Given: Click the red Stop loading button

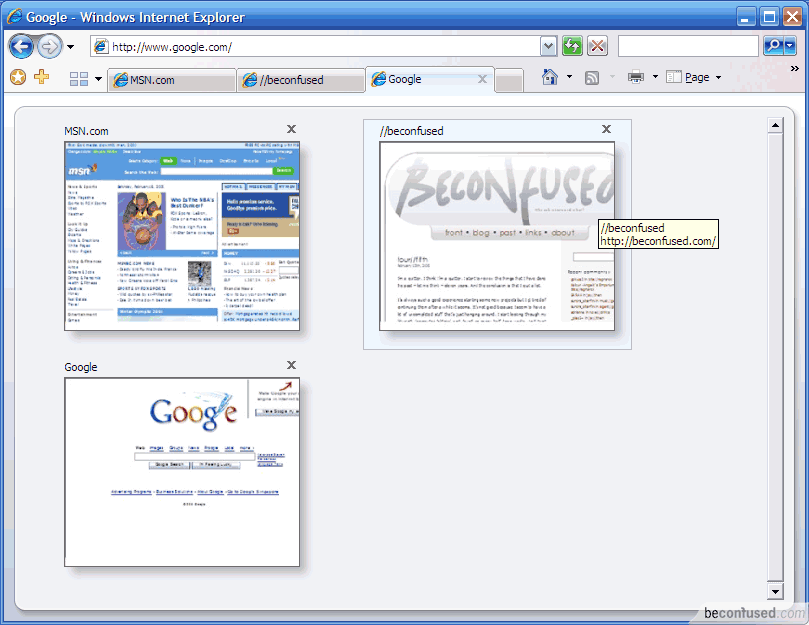Looking at the screenshot, I should pyautogui.click(x=598, y=46).
